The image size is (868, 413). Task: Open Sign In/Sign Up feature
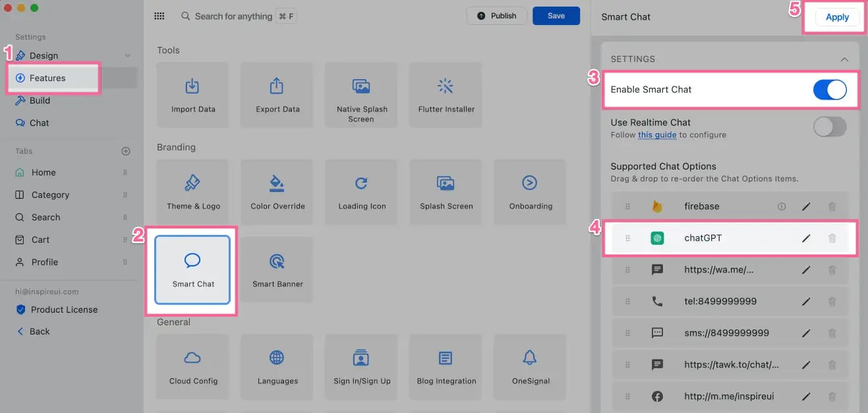pos(362,367)
